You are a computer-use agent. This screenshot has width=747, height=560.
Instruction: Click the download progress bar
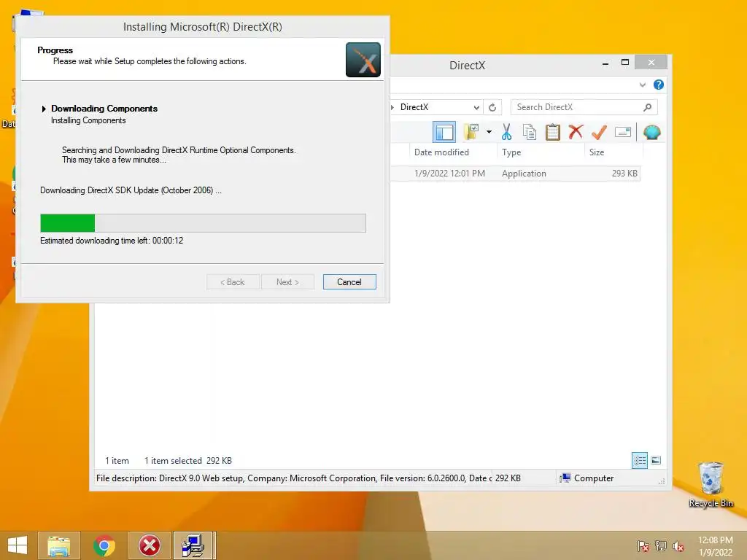tap(203, 223)
